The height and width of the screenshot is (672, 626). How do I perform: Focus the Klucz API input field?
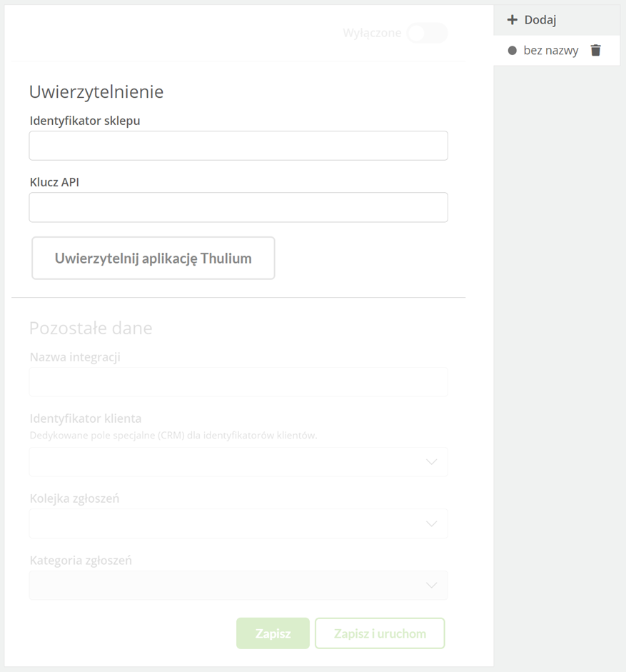(238, 207)
